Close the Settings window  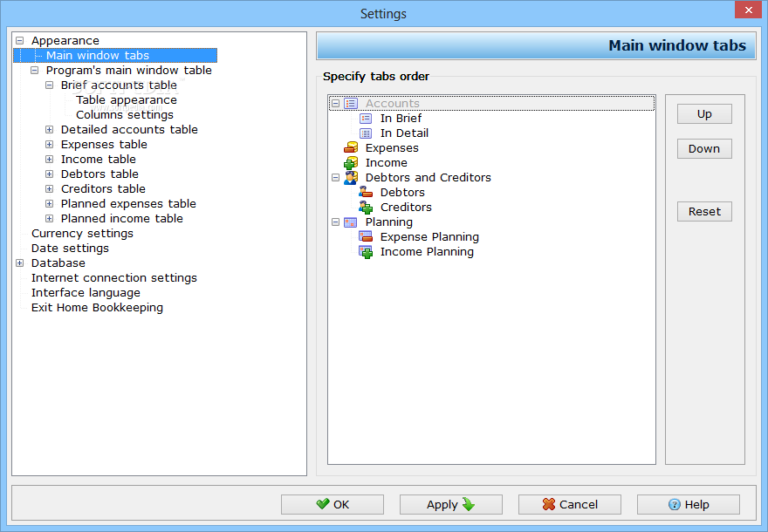[749, 10]
